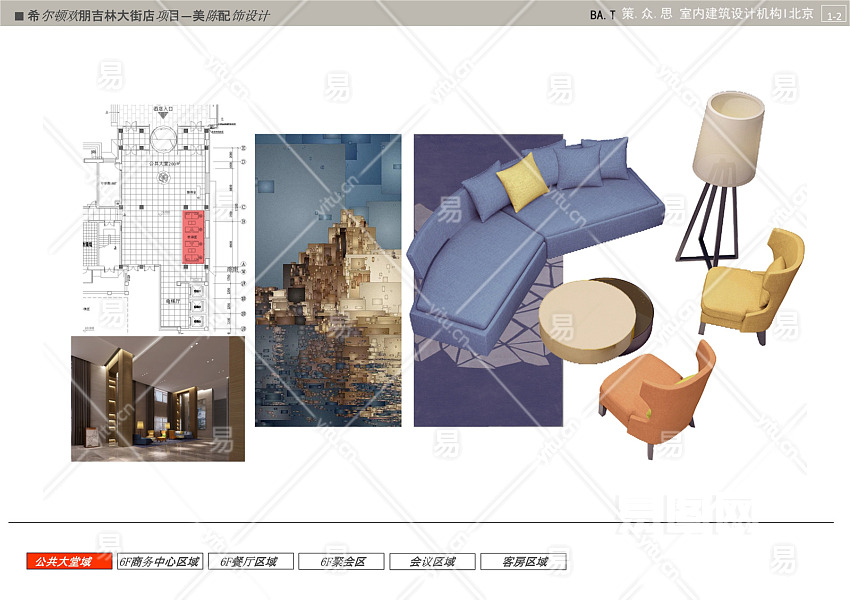Switch to the 6F商务中心区域 tab
850x600 pixels.
pyautogui.click(x=160, y=562)
